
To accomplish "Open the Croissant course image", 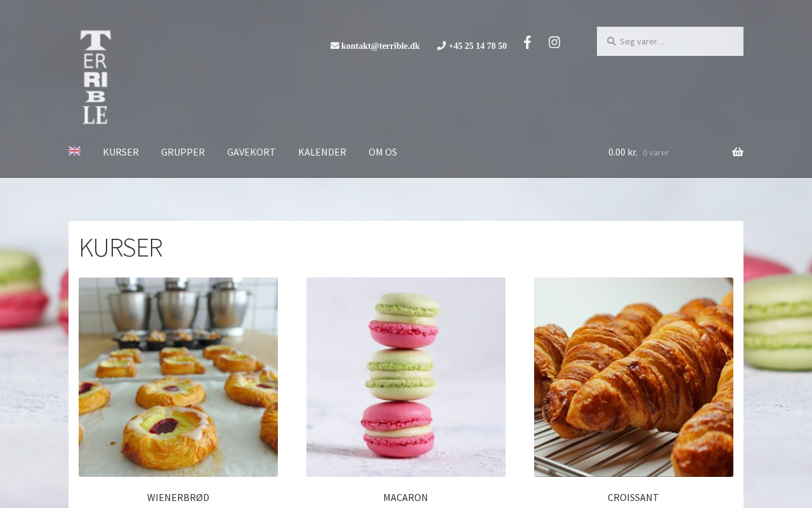I will (x=634, y=377).
